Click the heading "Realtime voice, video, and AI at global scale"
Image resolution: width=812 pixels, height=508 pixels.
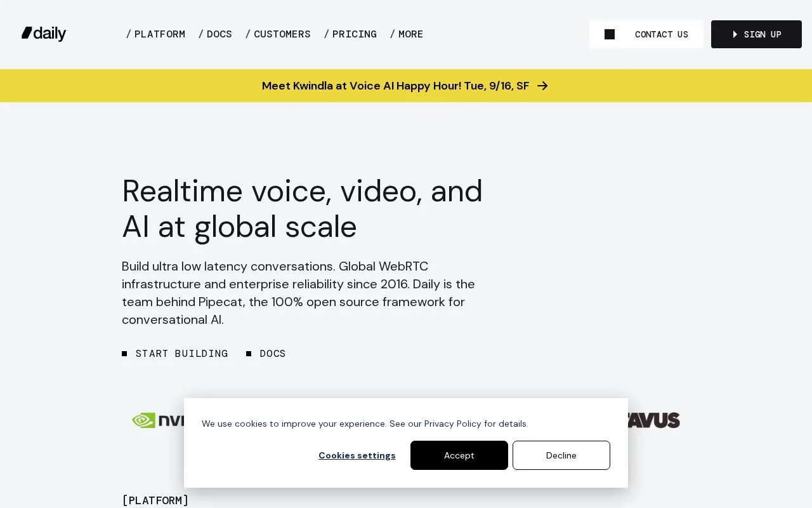[x=303, y=209]
